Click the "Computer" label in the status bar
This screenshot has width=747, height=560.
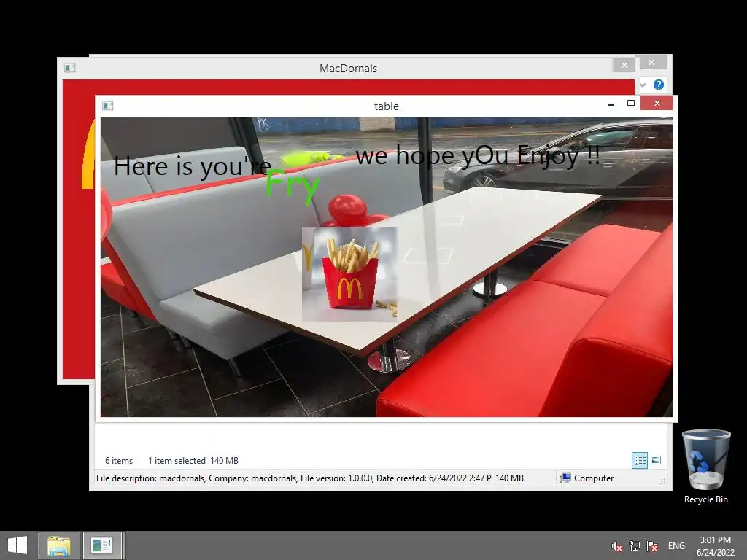click(594, 478)
